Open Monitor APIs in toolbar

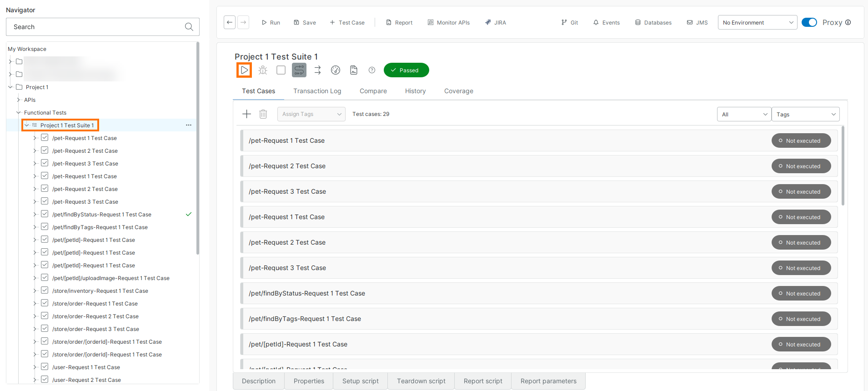pos(449,22)
